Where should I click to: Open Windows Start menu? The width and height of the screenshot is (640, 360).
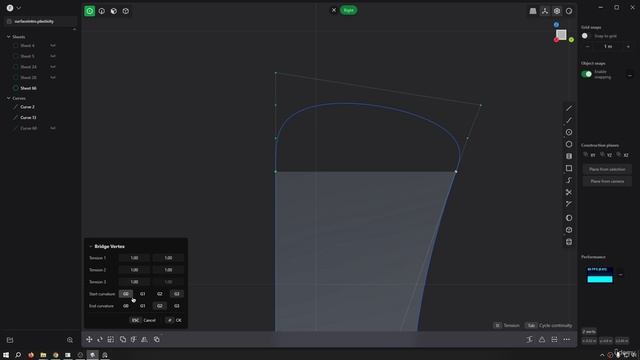click(x=6, y=355)
